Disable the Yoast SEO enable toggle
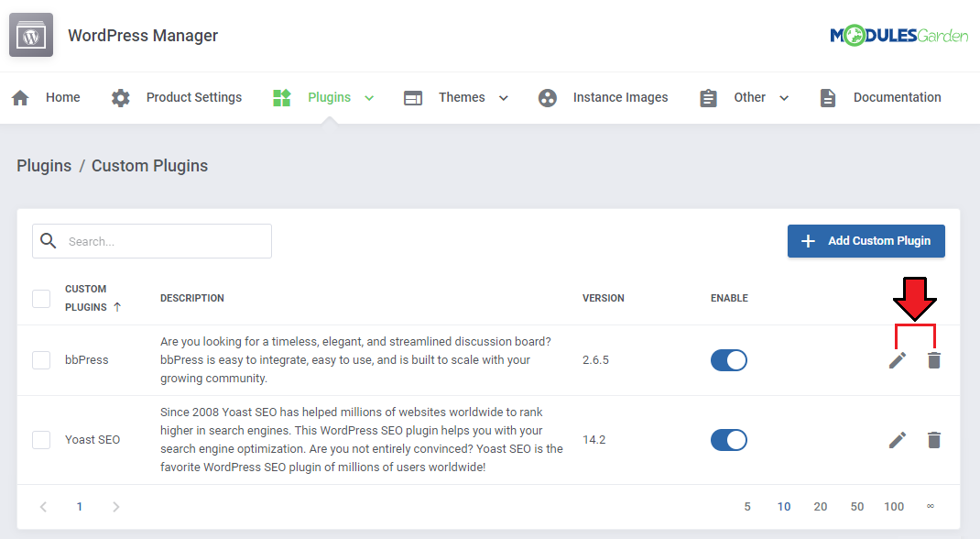 pos(729,440)
